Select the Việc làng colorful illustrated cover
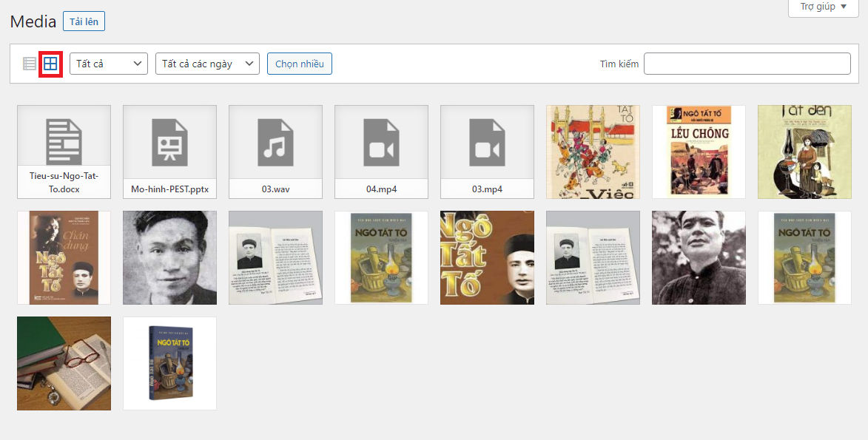Viewport: 868px width, 440px height. (593, 152)
